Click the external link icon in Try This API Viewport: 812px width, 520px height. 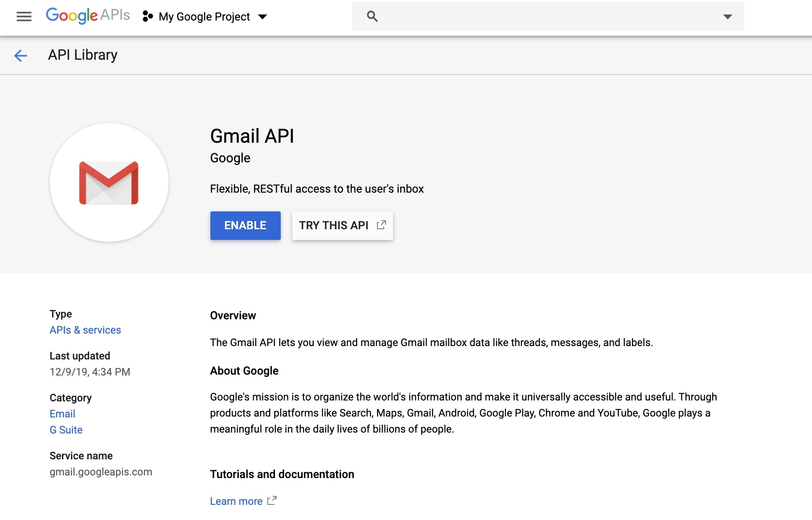click(381, 225)
